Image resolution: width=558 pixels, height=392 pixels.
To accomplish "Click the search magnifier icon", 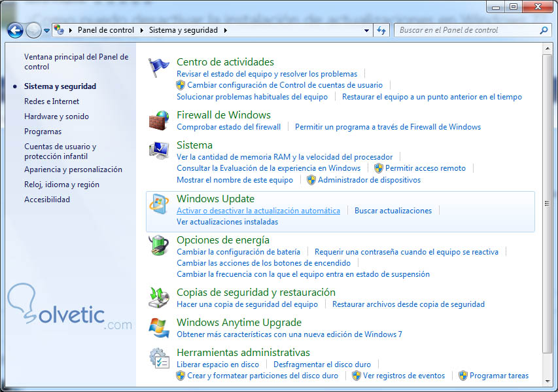I will tap(544, 31).
